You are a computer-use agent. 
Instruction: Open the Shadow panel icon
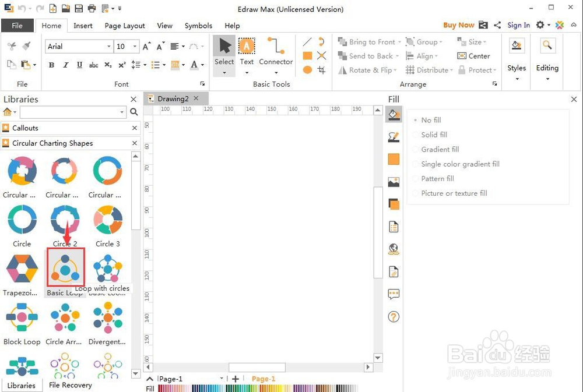click(394, 204)
